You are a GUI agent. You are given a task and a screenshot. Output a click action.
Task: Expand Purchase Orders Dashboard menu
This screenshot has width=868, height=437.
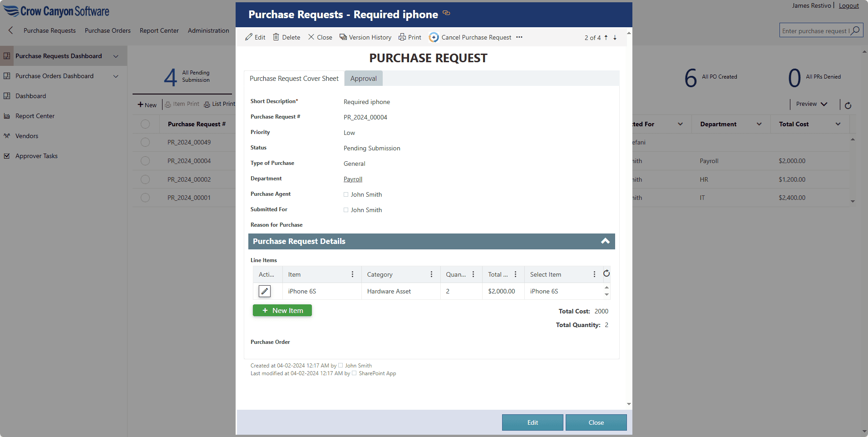click(x=116, y=76)
